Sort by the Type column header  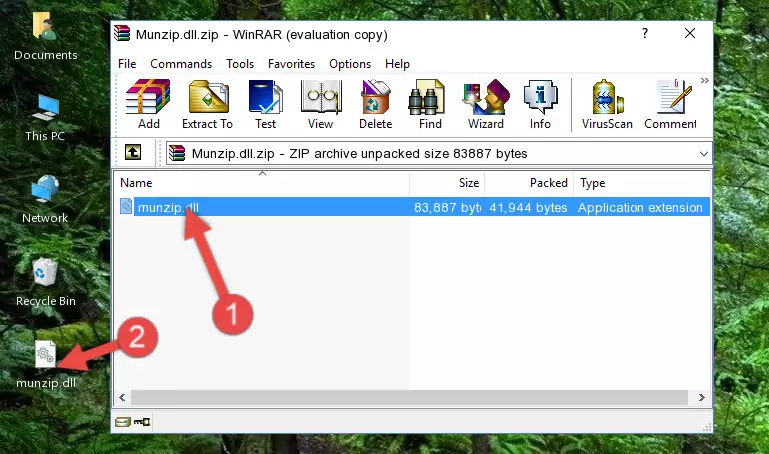[642, 183]
